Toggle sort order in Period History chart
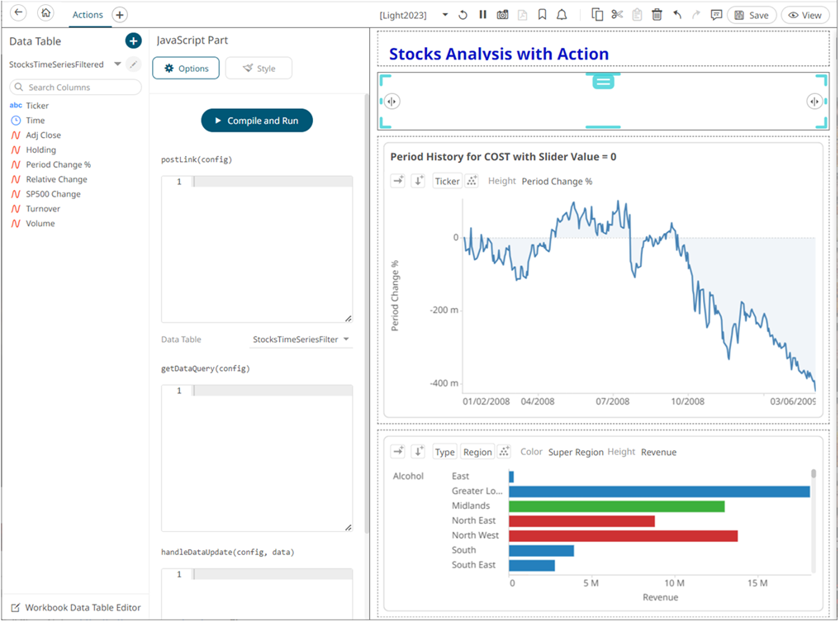Viewport: 840px width, 622px height. click(418, 181)
